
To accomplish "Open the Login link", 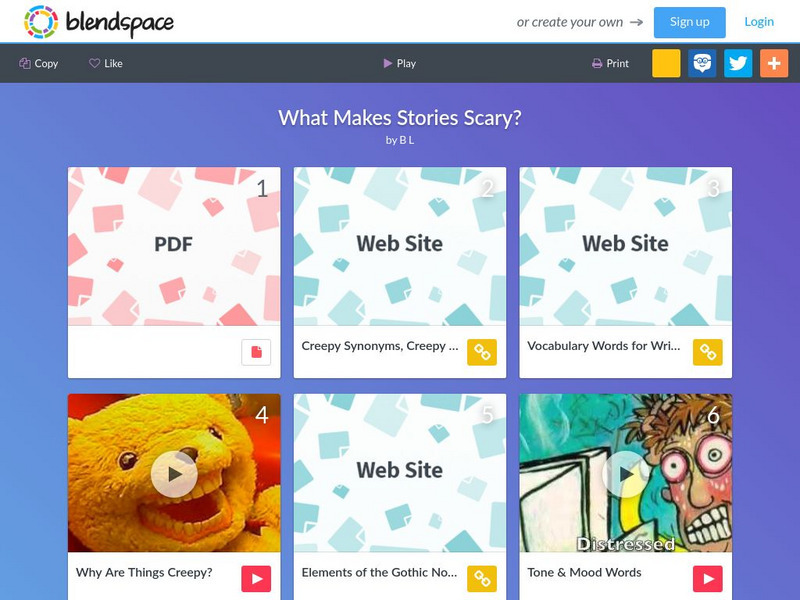I will (759, 21).
